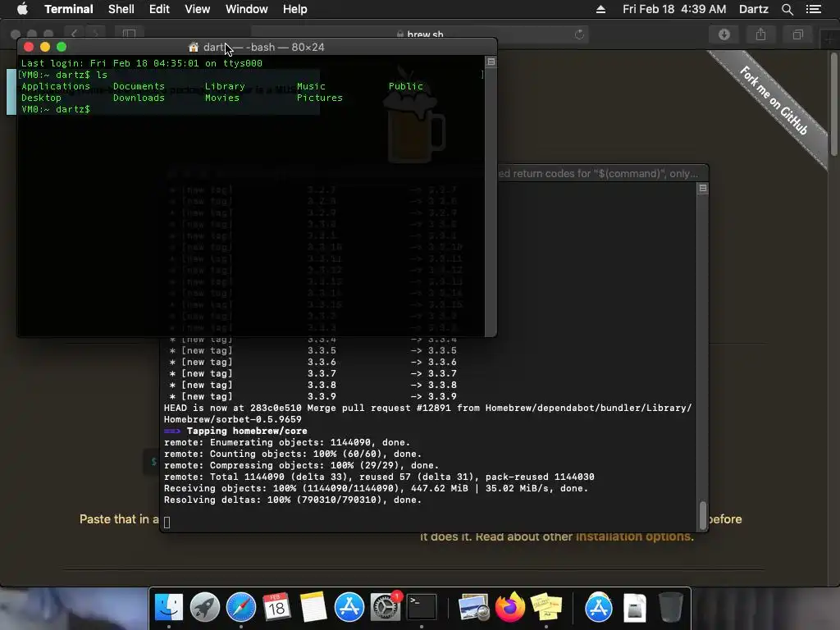
Task: Open Safari from the Dock
Action: coord(241,607)
